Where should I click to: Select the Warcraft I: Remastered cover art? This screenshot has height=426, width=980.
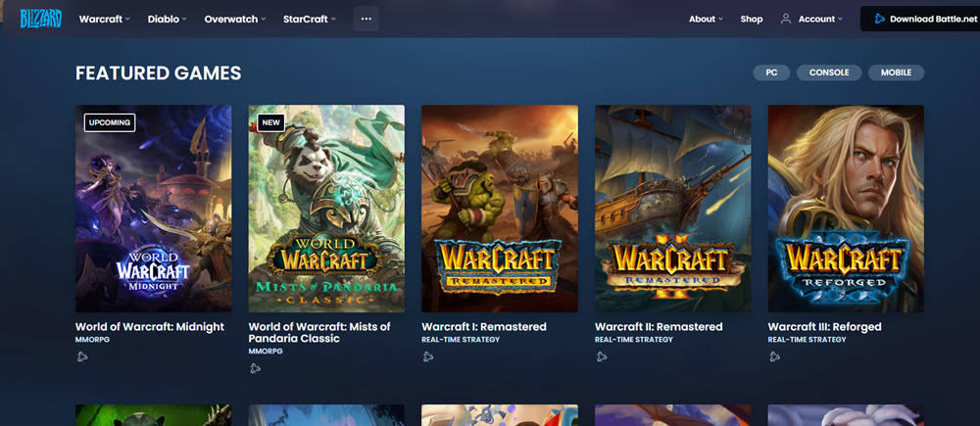500,209
